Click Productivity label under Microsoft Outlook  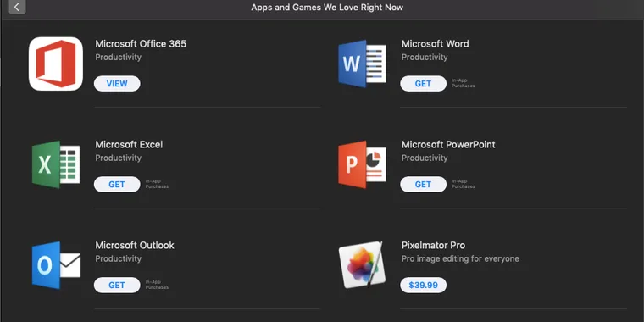119,258
